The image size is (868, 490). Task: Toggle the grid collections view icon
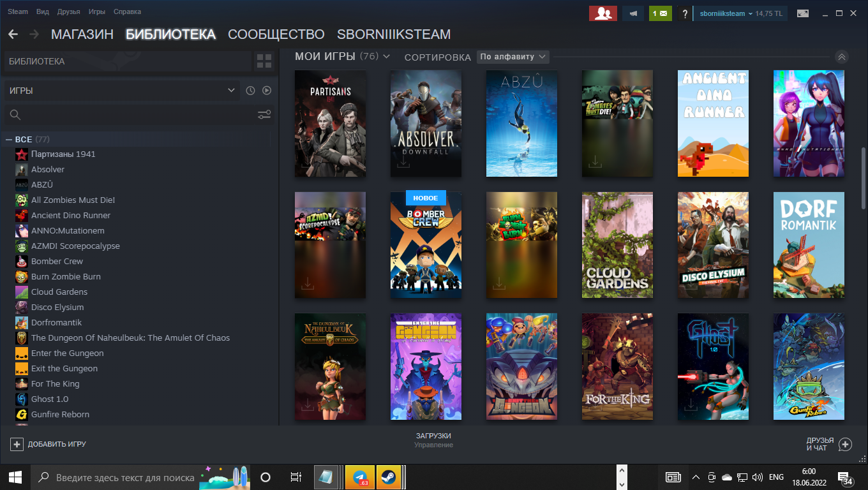264,61
